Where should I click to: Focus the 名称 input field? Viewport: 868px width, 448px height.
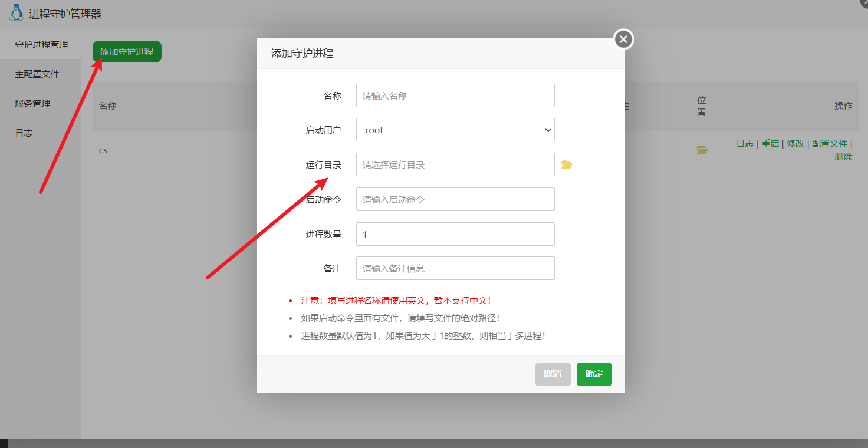[455, 95]
